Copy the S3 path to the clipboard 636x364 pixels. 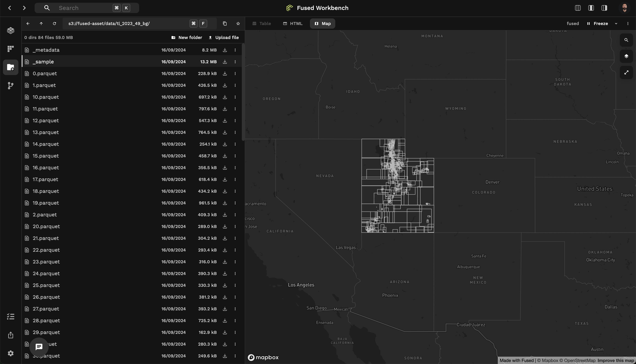pos(225,24)
